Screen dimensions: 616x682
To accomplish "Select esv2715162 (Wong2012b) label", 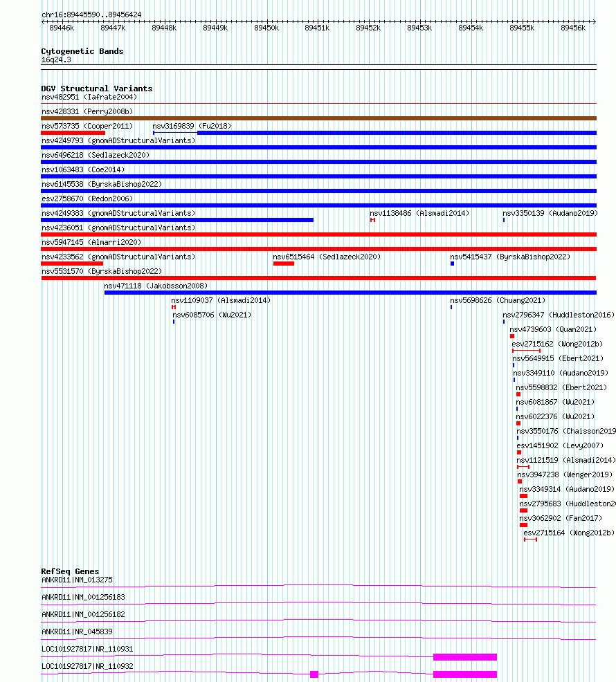I will 557,344.
